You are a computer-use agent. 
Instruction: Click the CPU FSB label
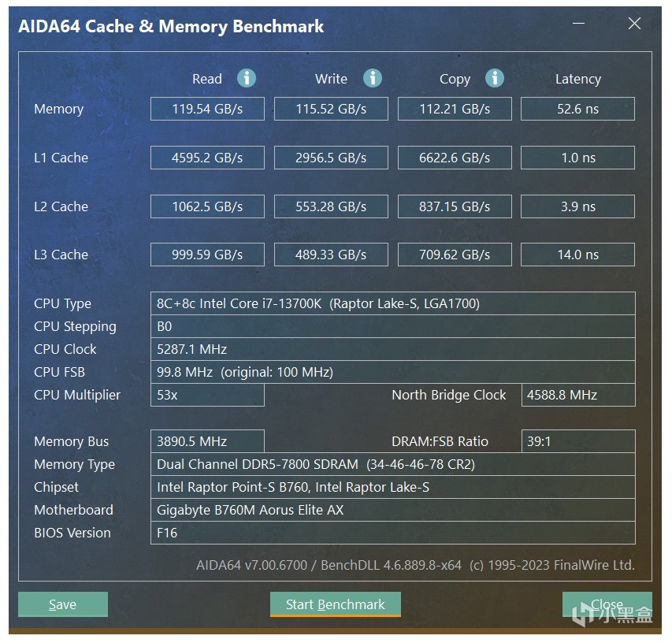[x=60, y=372]
